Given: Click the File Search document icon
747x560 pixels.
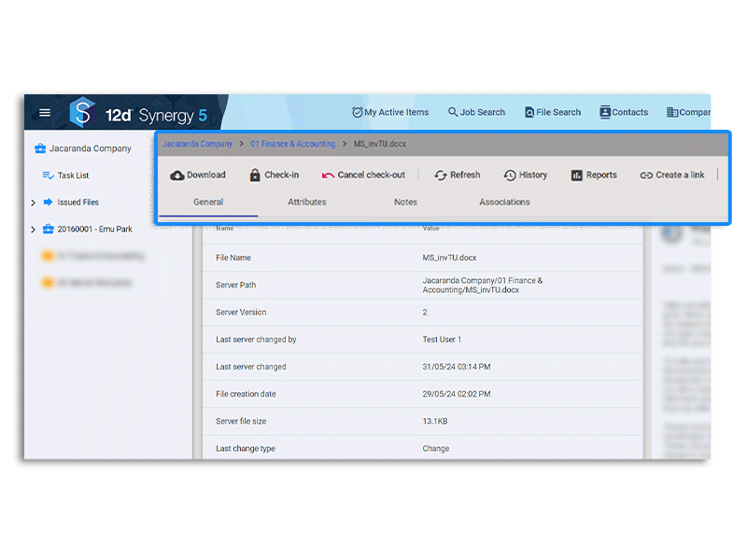Looking at the screenshot, I should [x=529, y=112].
